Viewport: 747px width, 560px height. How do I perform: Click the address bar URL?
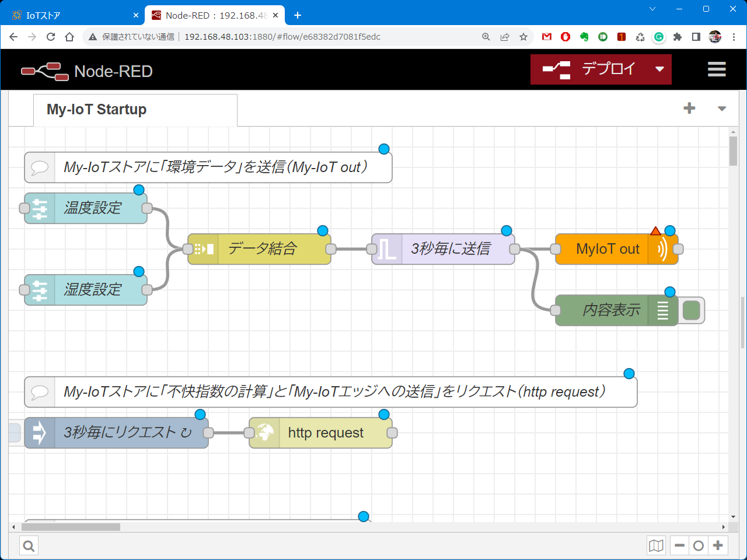coord(282,37)
